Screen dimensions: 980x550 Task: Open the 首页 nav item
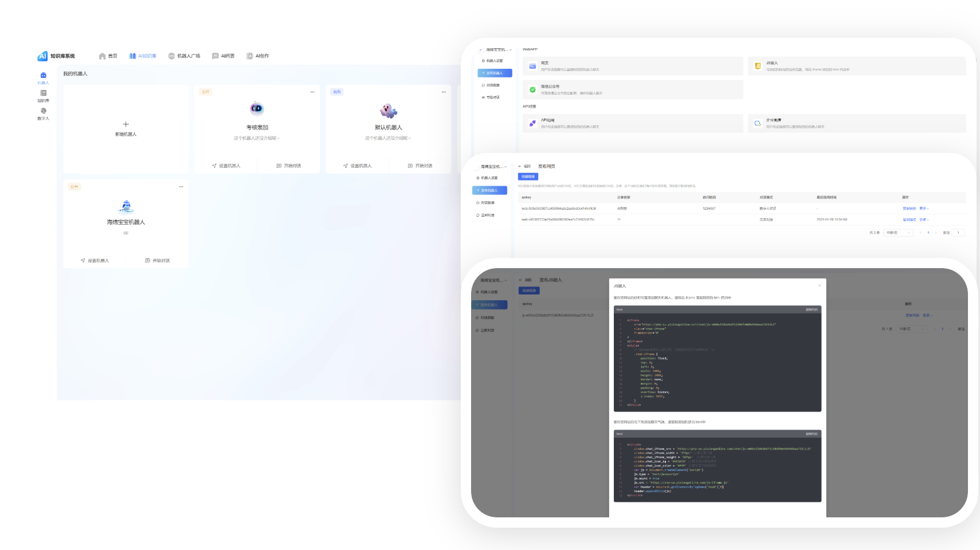[108, 56]
